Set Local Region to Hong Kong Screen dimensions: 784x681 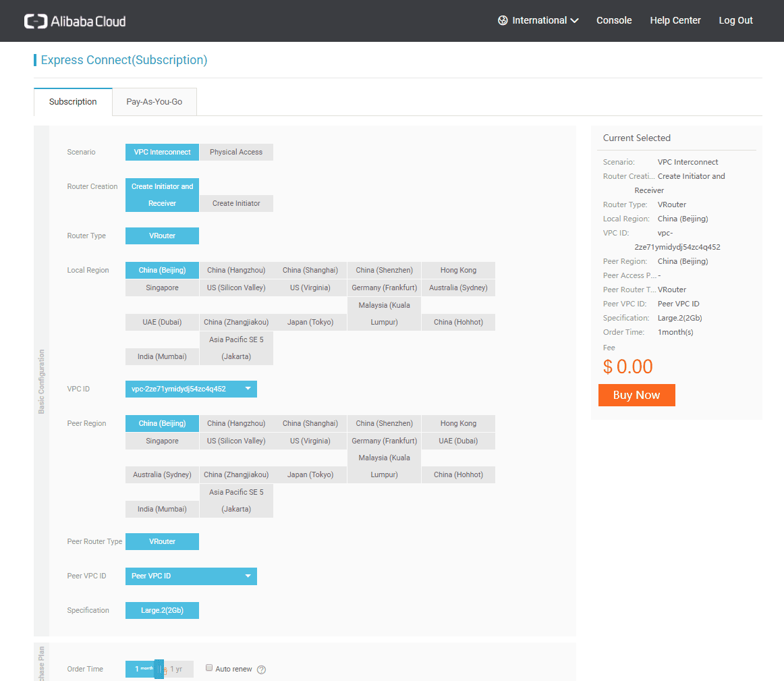[x=458, y=271]
